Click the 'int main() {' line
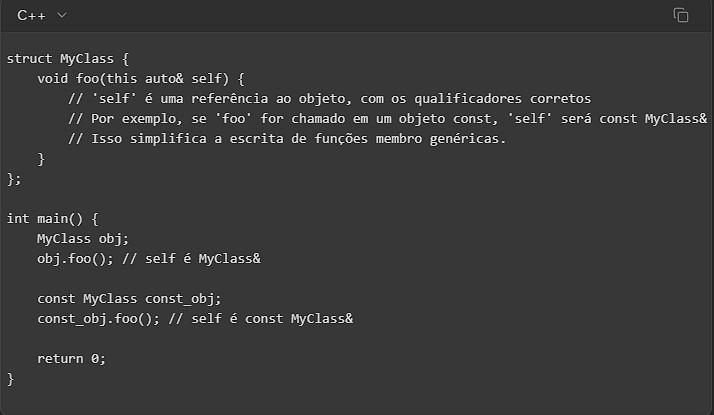This screenshot has width=714, height=415. click(53, 218)
